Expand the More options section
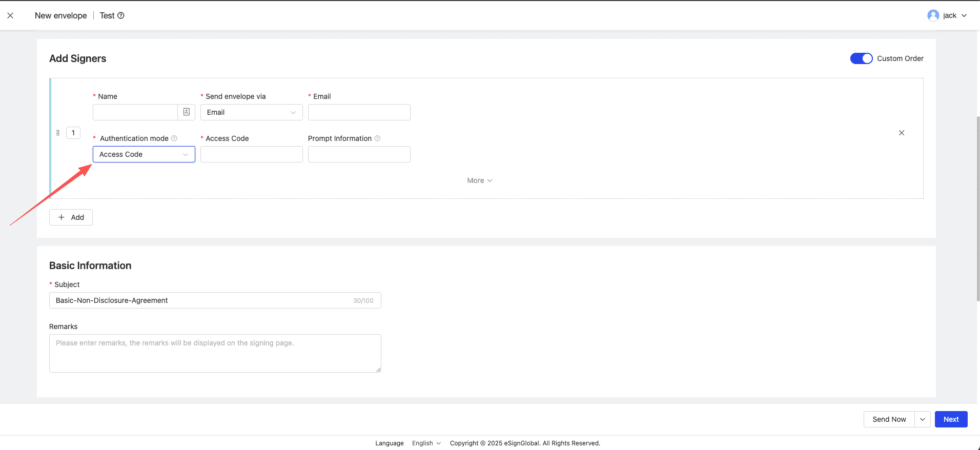The width and height of the screenshot is (980, 450). (x=479, y=180)
